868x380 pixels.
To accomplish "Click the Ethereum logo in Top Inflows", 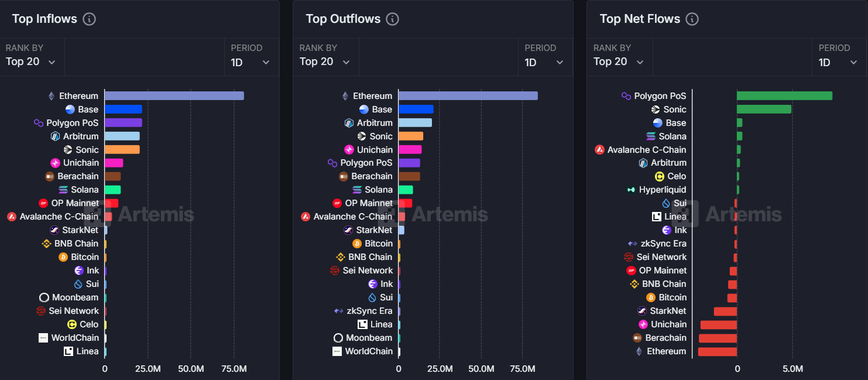I will coord(51,96).
